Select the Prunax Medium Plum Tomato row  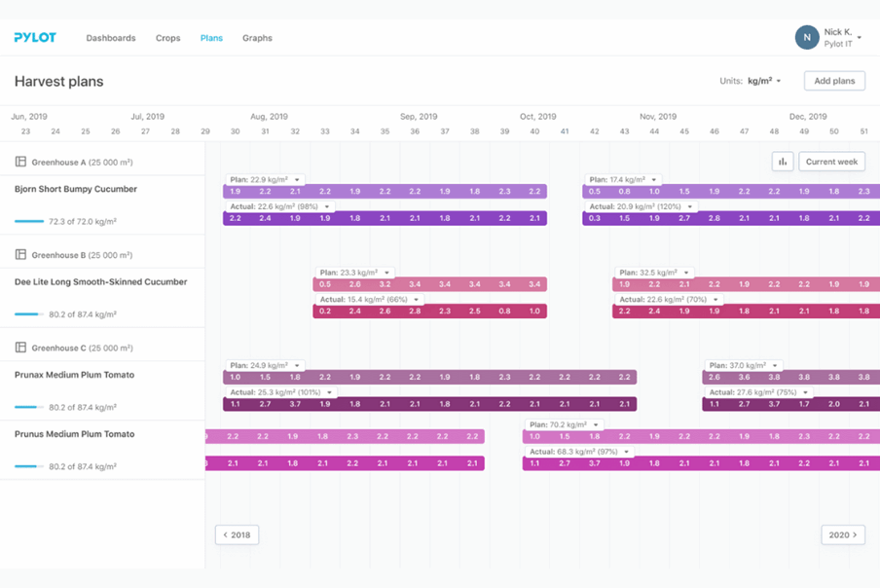click(75, 375)
